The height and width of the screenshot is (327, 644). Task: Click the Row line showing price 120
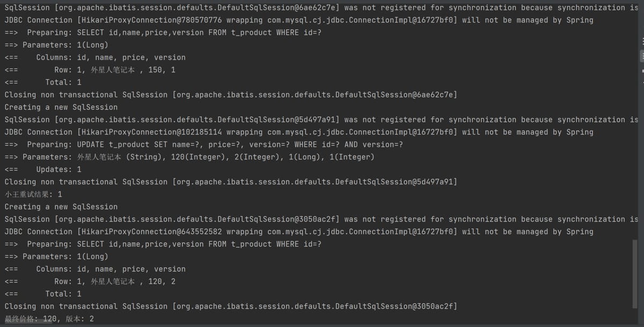click(114, 281)
